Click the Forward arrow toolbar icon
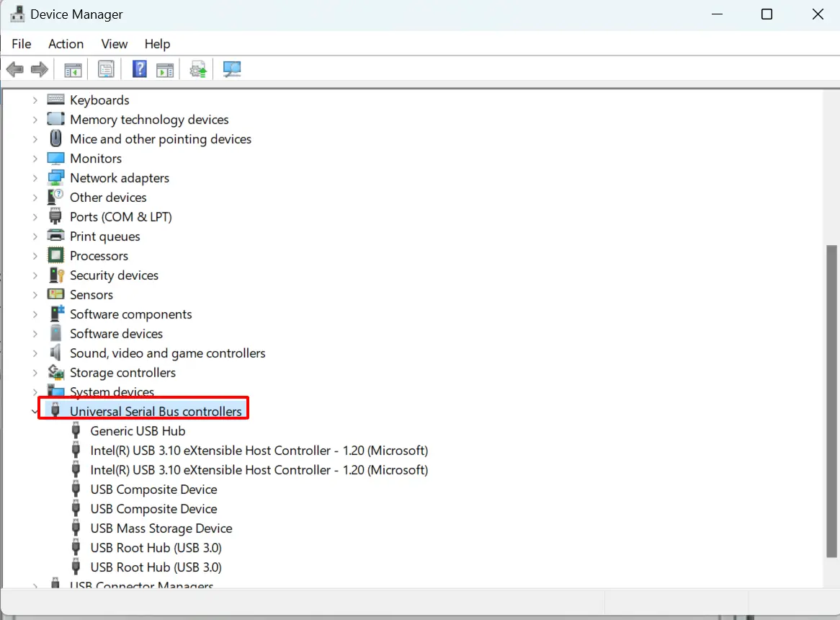840x620 pixels. click(40, 69)
